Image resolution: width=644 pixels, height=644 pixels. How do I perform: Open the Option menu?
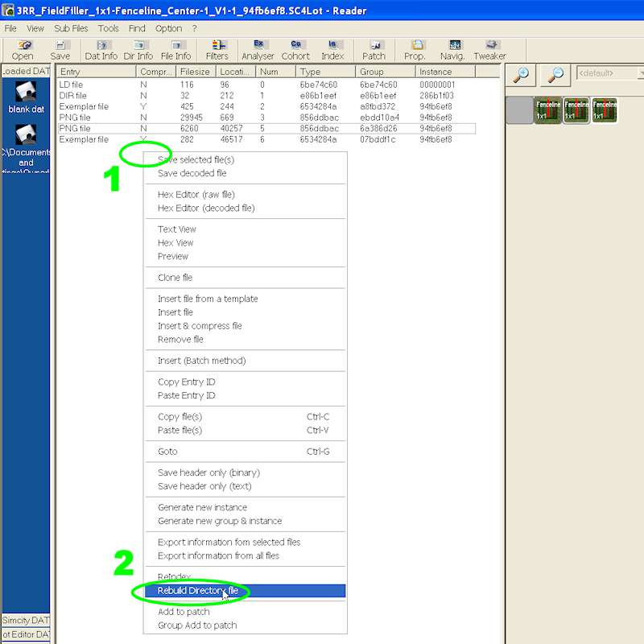click(x=168, y=28)
